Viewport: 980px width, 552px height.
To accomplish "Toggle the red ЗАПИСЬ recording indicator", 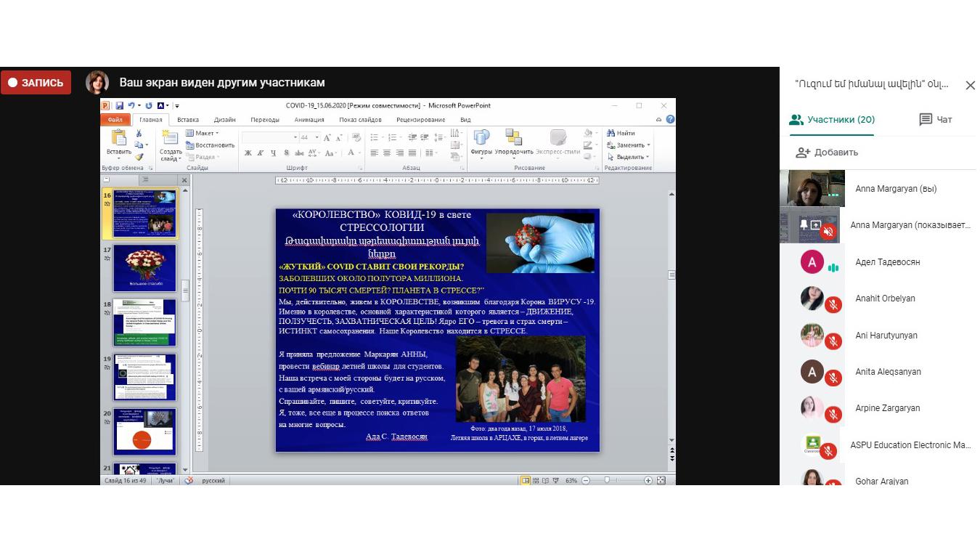I will (x=36, y=83).
